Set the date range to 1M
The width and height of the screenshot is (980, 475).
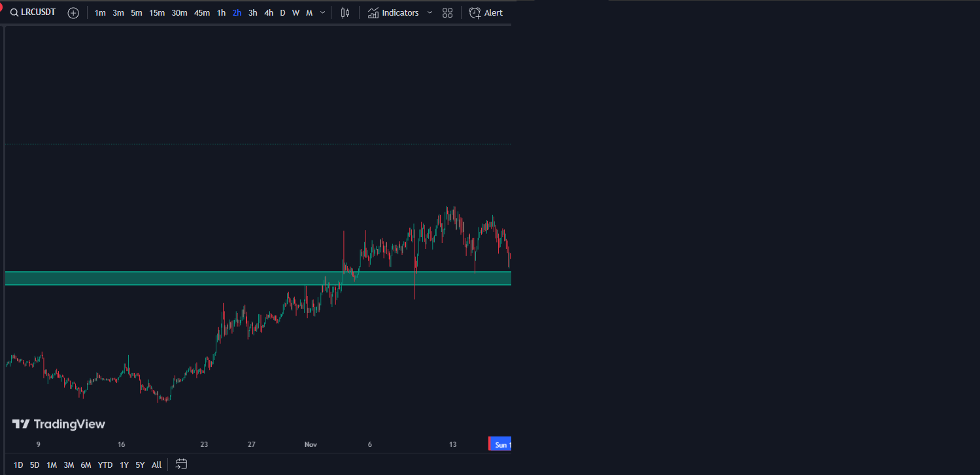pyautogui.click(x=52, y=465)
